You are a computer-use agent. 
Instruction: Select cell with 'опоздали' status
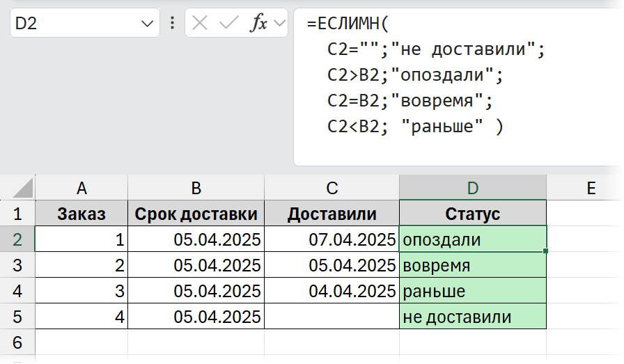(473, 239)
